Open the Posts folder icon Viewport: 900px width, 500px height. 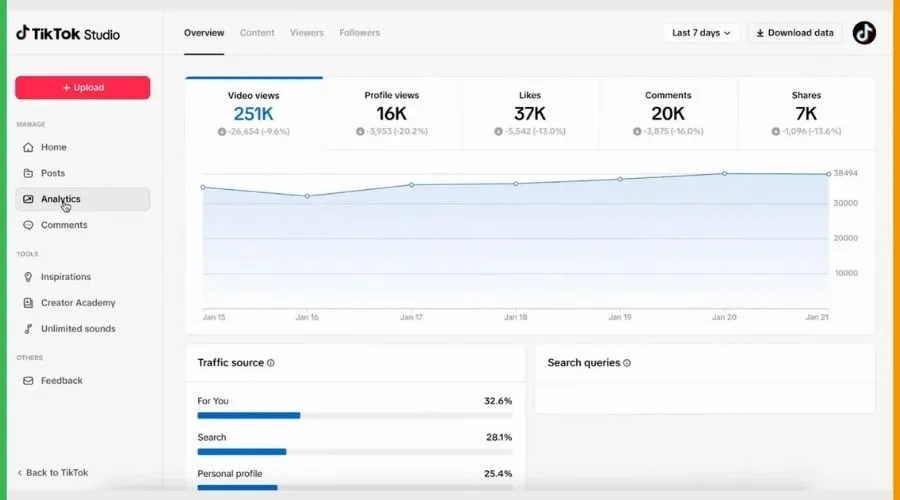[28, 173]
